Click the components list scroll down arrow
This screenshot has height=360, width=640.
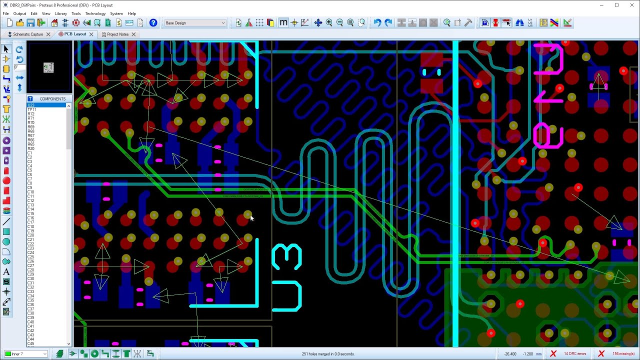coord(69,344)
